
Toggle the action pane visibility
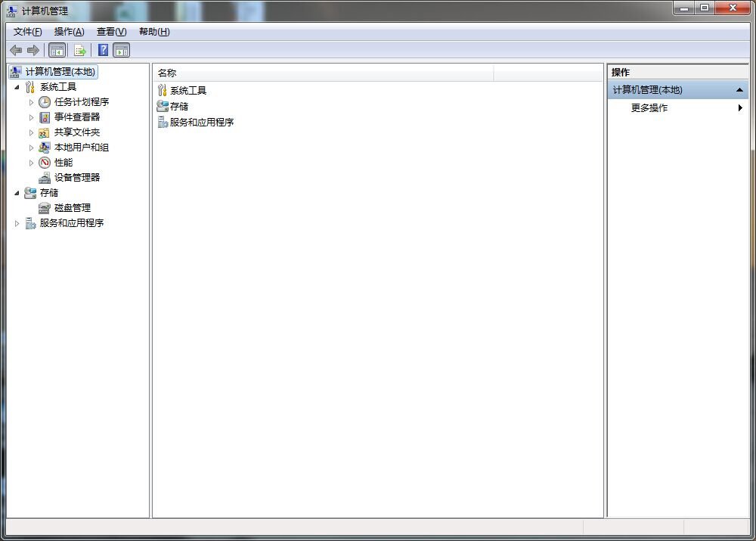pyautogui.click(x=122, y=50)
